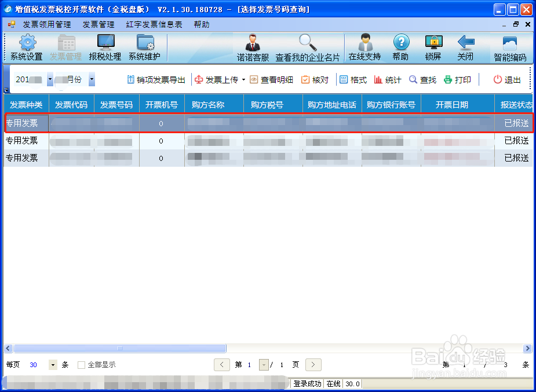The image size is (536, 392).
Task: Click horizontal scrollbar thumb
Action: (x=119, y=349)
